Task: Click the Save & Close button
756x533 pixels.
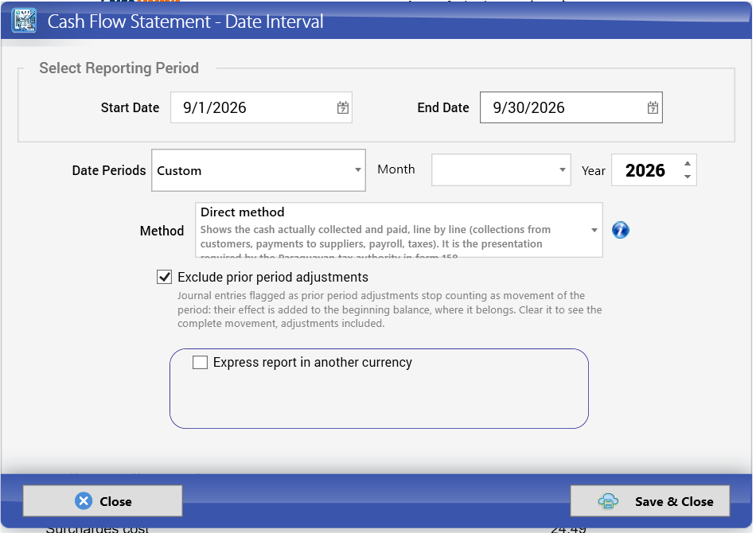Action: pyautogui.click(x=650, y=501)
